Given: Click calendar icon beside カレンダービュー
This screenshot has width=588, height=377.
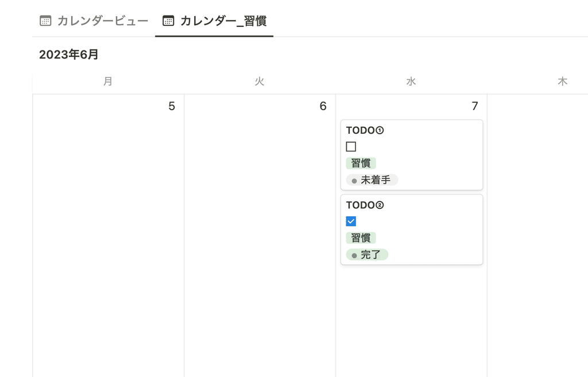Looking at the screenshot, I should pyautogui.click(x=45, y=21).
